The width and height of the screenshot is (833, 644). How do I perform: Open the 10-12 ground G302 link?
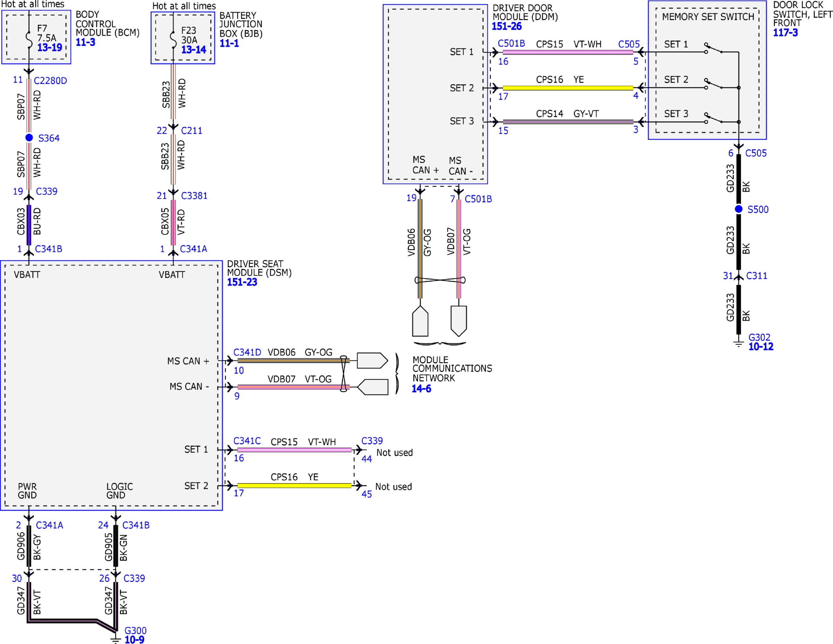(x=761, y=347)
